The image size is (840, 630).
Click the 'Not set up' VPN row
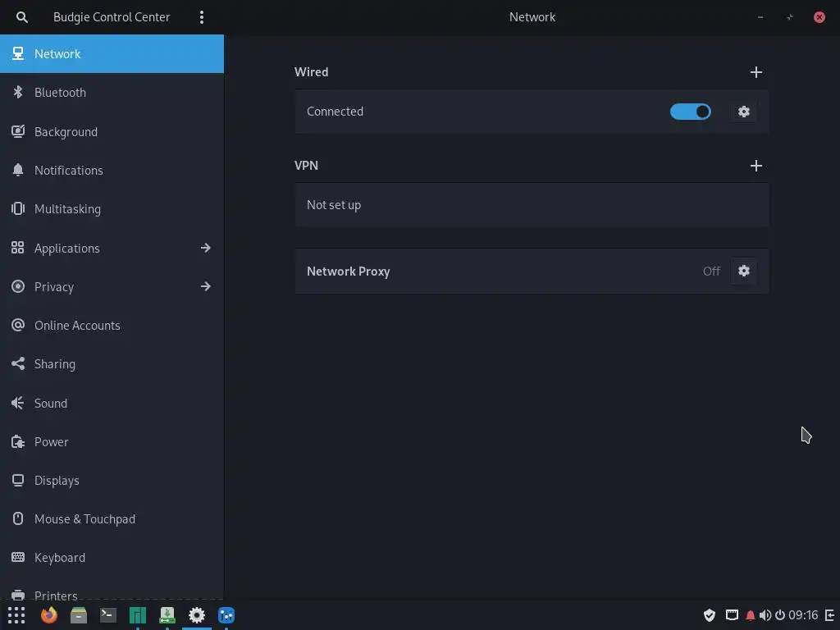(532, 204)
